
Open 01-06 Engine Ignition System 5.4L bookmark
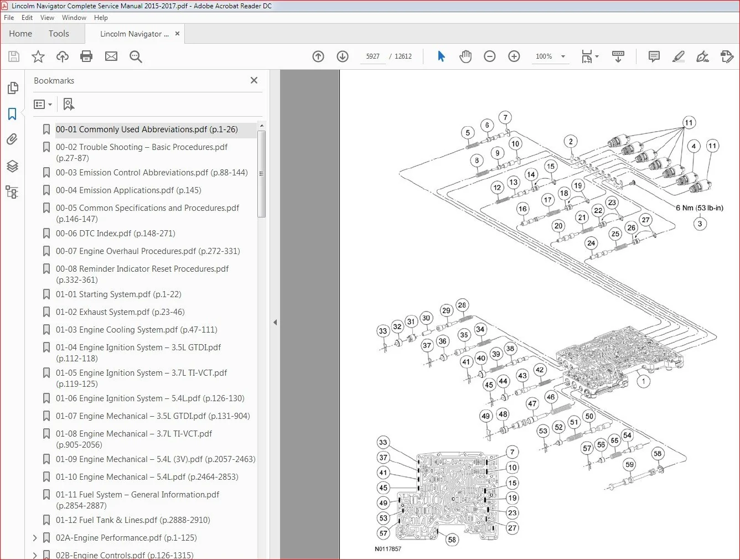coord(150,398)
